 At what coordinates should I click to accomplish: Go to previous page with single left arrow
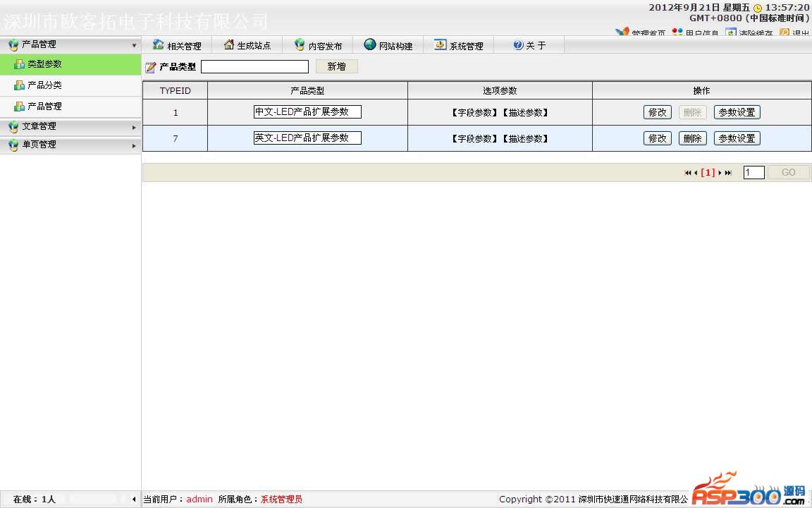696,173
